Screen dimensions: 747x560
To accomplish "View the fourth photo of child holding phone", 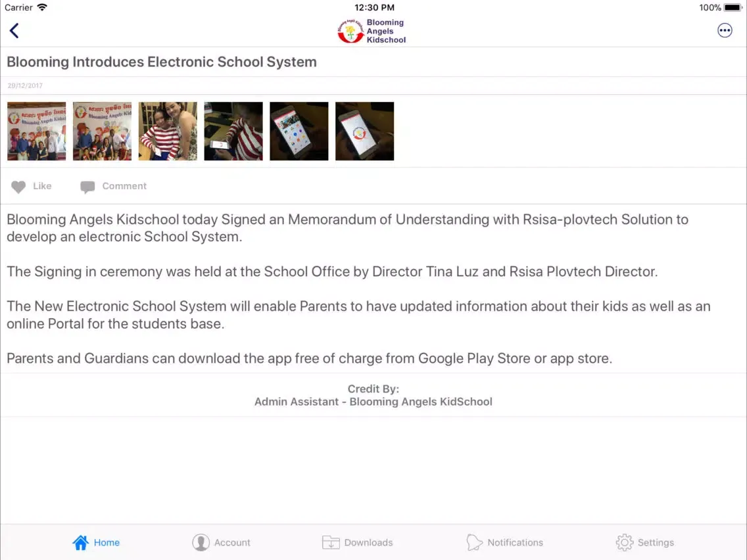I will (x=233, y=131).
